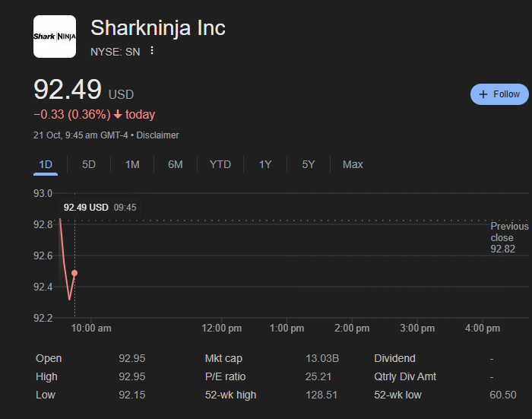The width and height of the screenshot is (532, 419).
Task: Follow Sharkninja Inc stock
Action: tap(499, 94)
